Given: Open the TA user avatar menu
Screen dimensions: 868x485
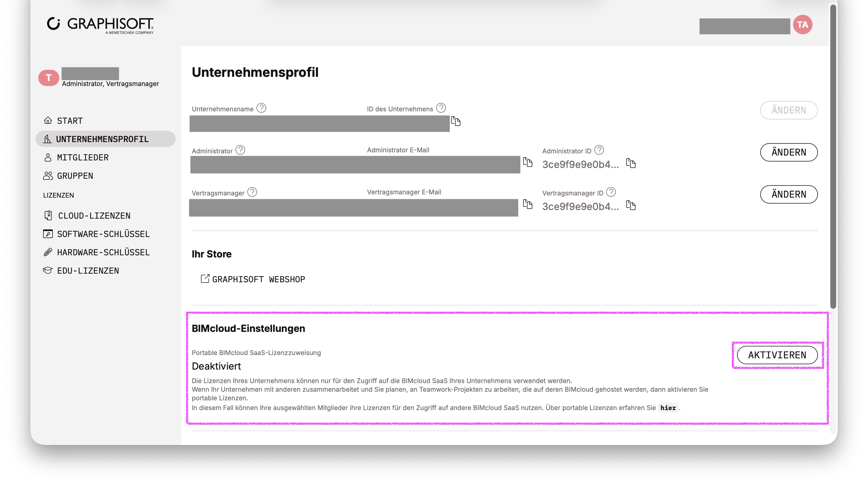Looking at the screenshot, I should pyautogui.click(x=802, y=25).
